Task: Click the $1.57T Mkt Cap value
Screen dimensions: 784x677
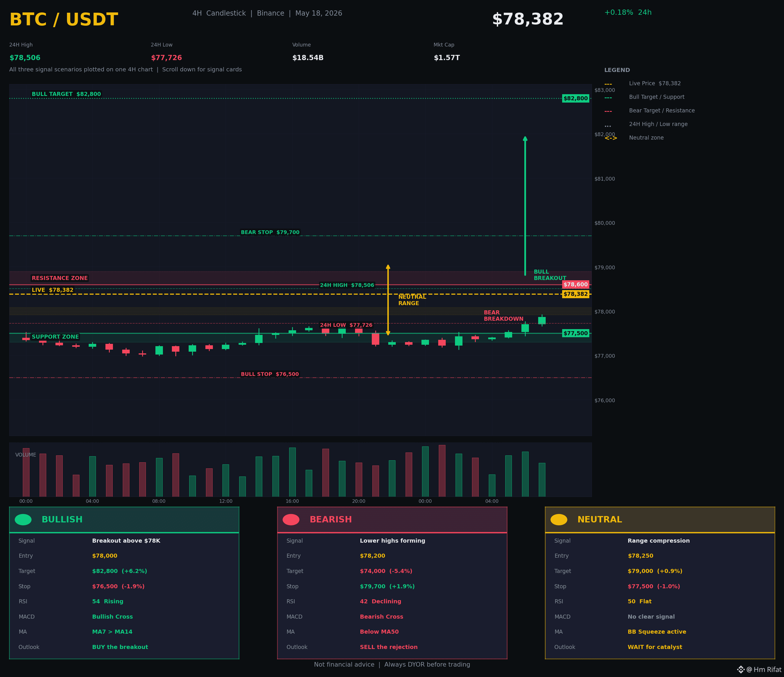Action: [x=447, y=58]
